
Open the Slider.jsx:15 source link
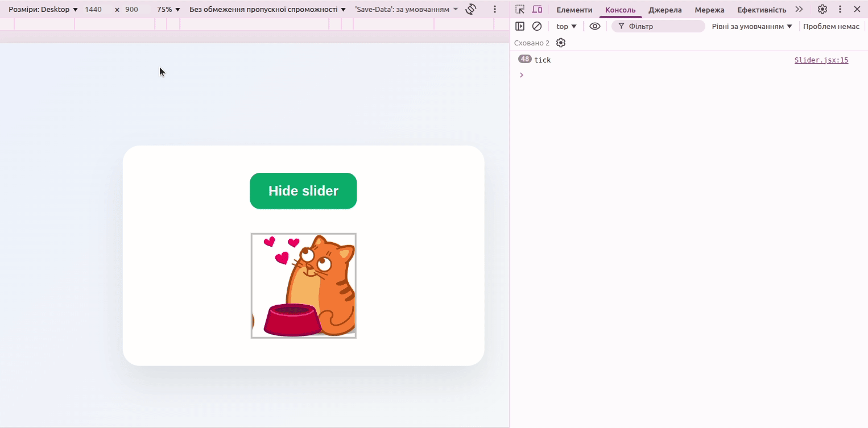pyautogui.click(x=821, y=60)
